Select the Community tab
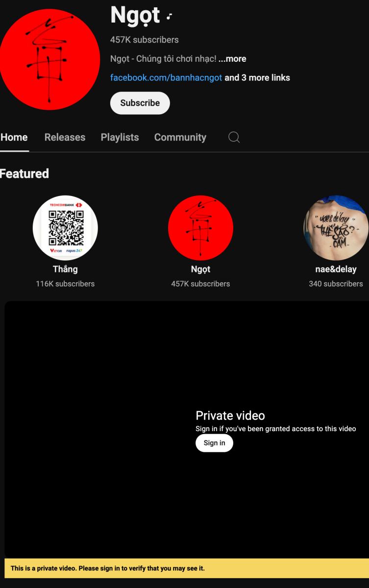The width and height of the screenshot is (369, 588). pos(180,138)
